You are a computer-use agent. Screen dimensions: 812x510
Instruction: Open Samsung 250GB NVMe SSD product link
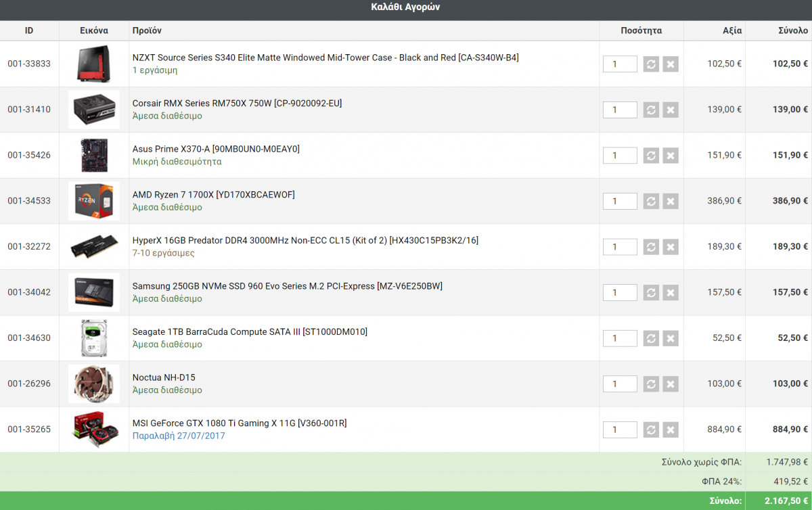(288, 286)
